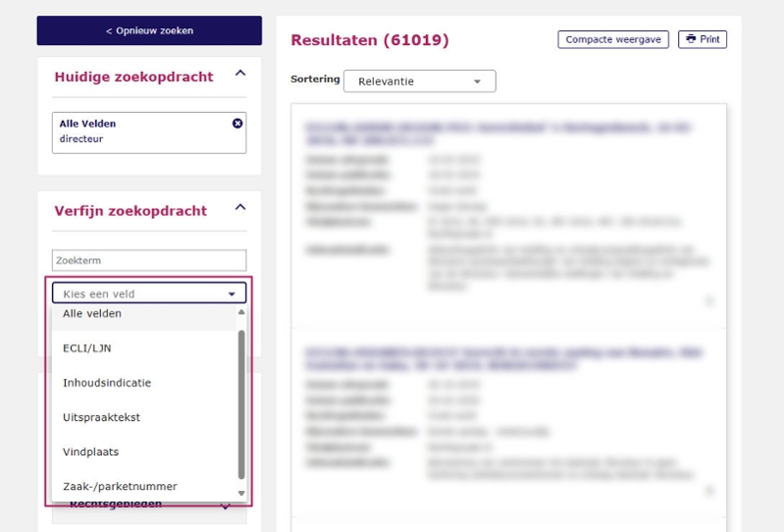
Task: Click the 'Opnieuw zoeken' button
Action: pyautogui.click(x=149, y=30)
